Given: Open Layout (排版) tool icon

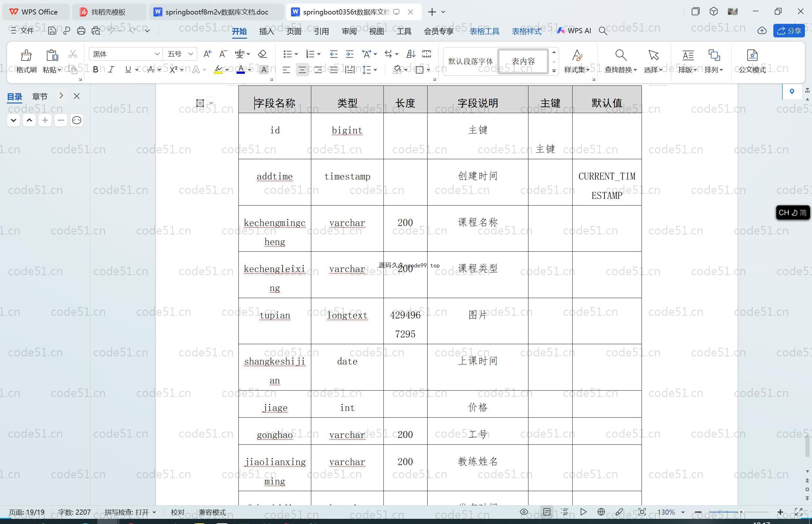Looking at the screenshot, I should (688, 55).
